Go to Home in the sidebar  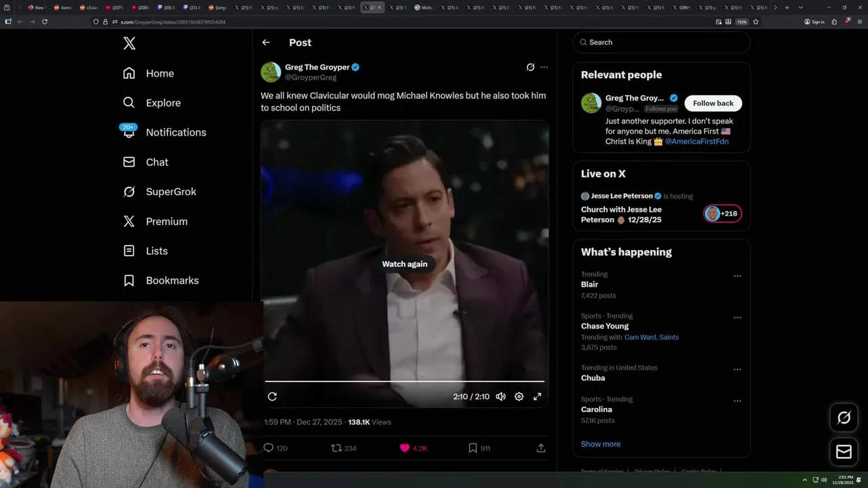pyautogui.click(x=149, y=73)
